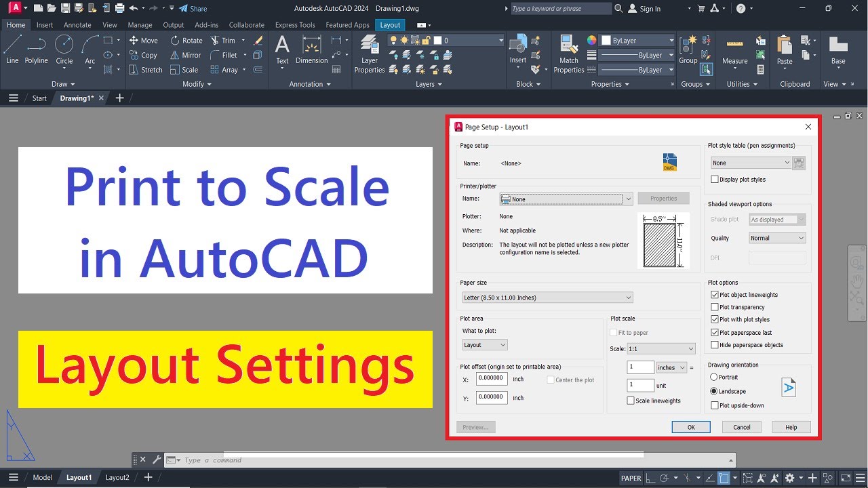Click the Base view tool
The width and height of the screenshot is (868, 488).
click(x=838, y=50)
